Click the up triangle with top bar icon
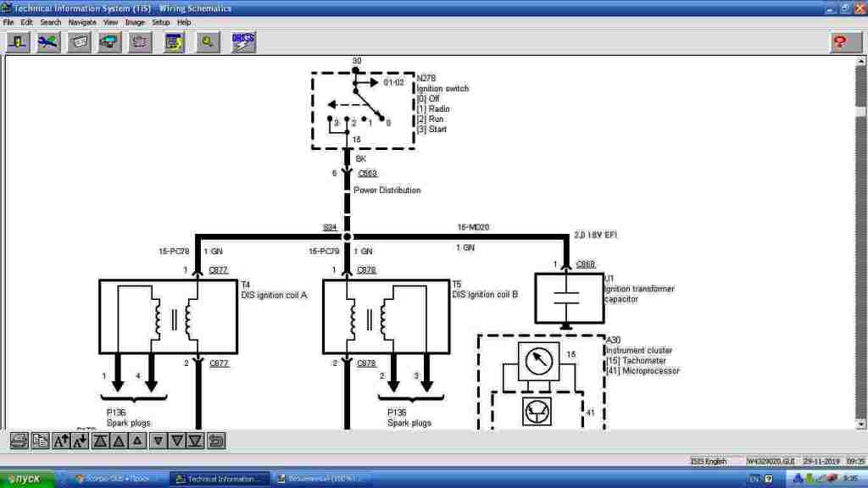This screenshot has width=868, height=488. point(100,441)
